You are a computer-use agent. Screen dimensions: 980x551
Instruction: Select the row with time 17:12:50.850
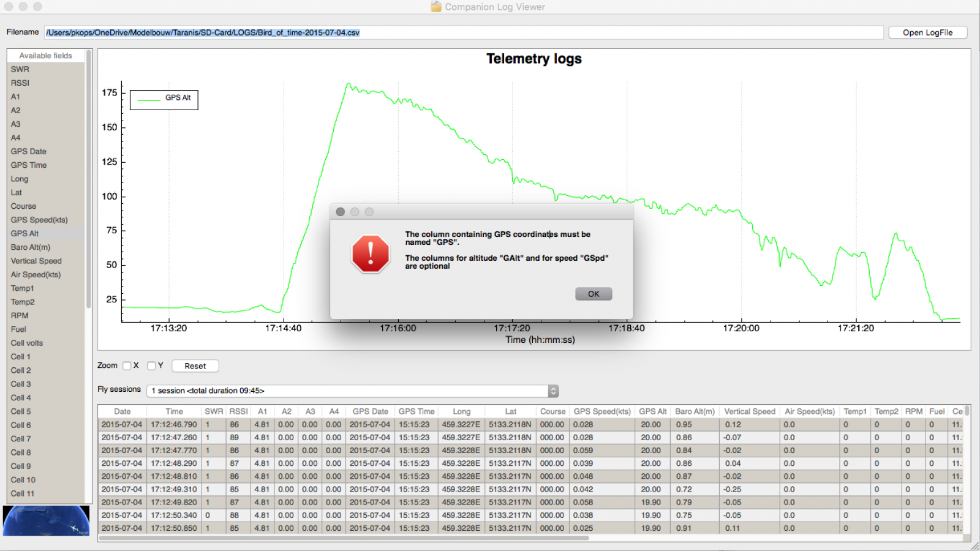pyautogui.click(x=530, y=528)
